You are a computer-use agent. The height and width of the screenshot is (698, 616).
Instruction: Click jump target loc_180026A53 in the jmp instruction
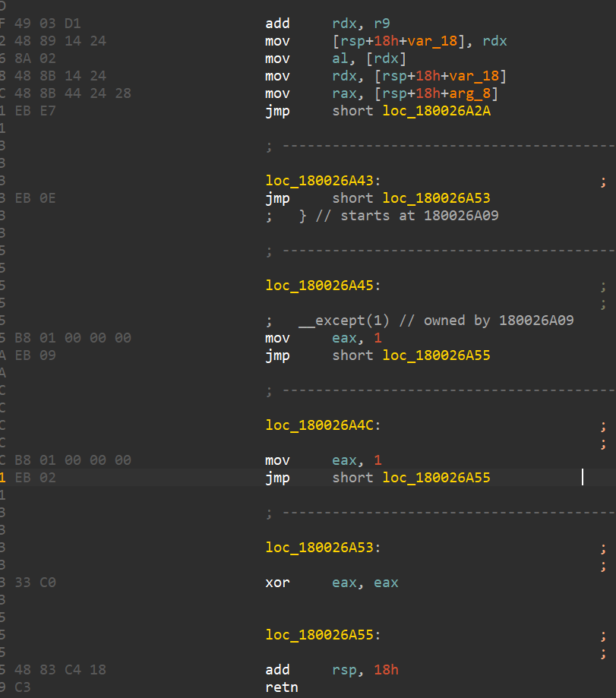tap(437, 198)
